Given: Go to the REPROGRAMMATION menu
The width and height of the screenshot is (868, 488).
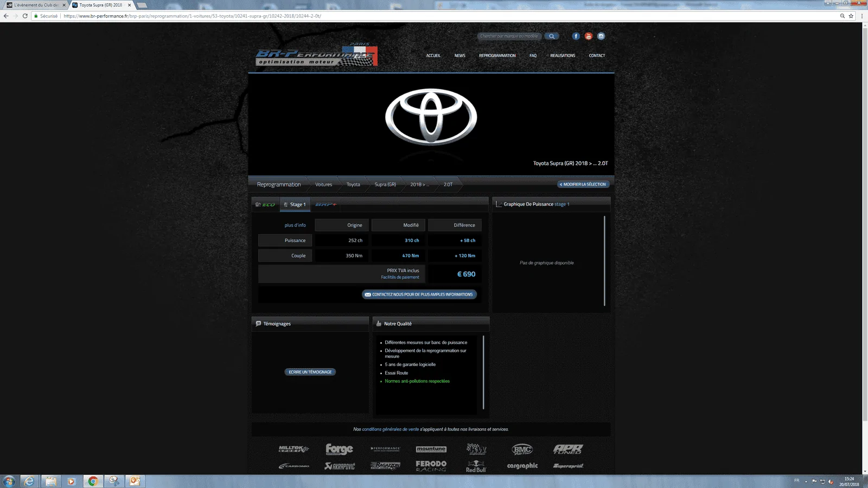Looking at the screenshot, I should (497, 55).
